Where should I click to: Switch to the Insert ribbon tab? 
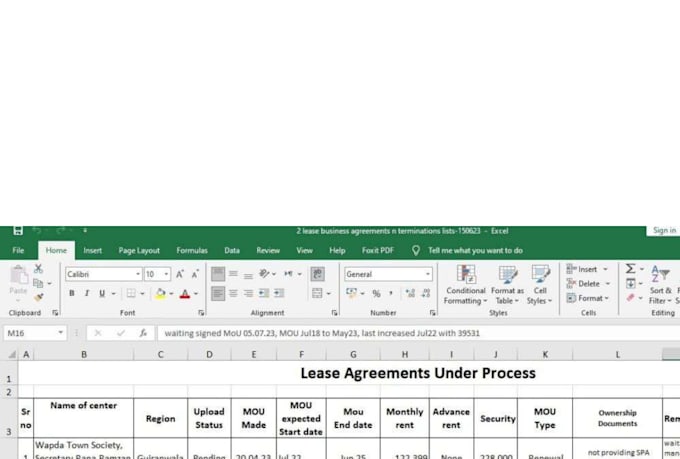coord(92,250)
